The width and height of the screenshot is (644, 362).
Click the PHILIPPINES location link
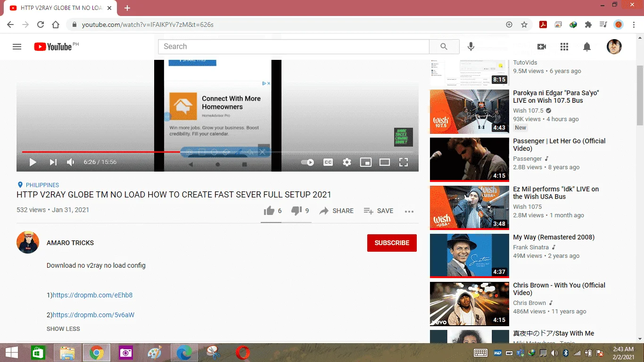(42, 185)
